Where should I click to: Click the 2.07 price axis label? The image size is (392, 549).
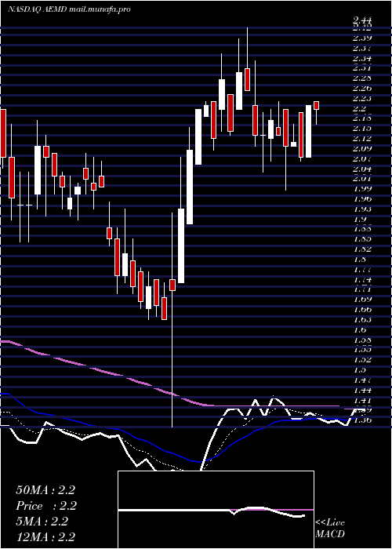point(362,159)
